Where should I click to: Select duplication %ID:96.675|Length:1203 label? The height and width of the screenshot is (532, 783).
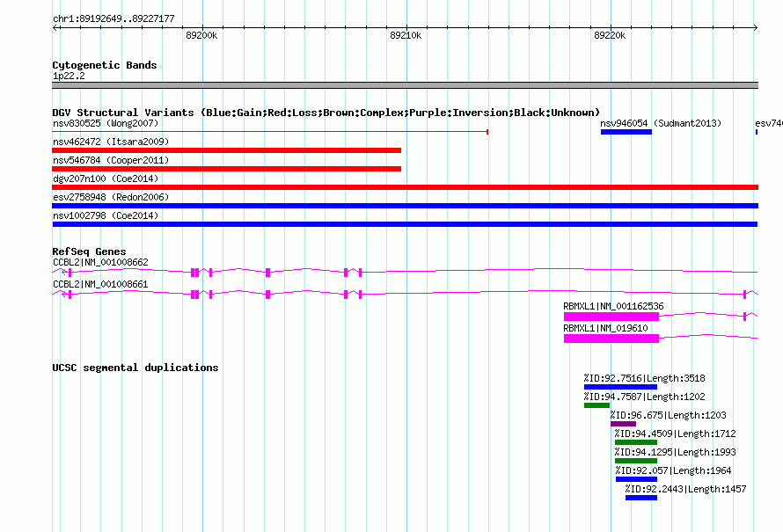[x=668, y=415]
